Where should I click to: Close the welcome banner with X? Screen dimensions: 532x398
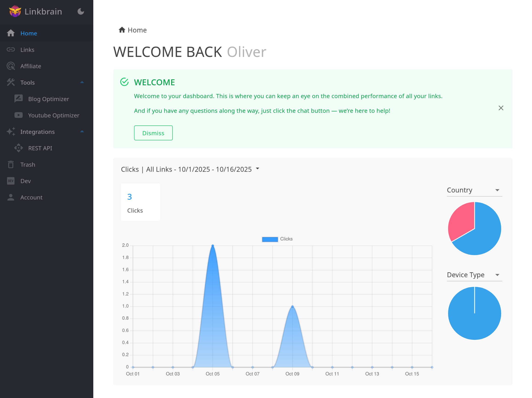click(501, 108)
